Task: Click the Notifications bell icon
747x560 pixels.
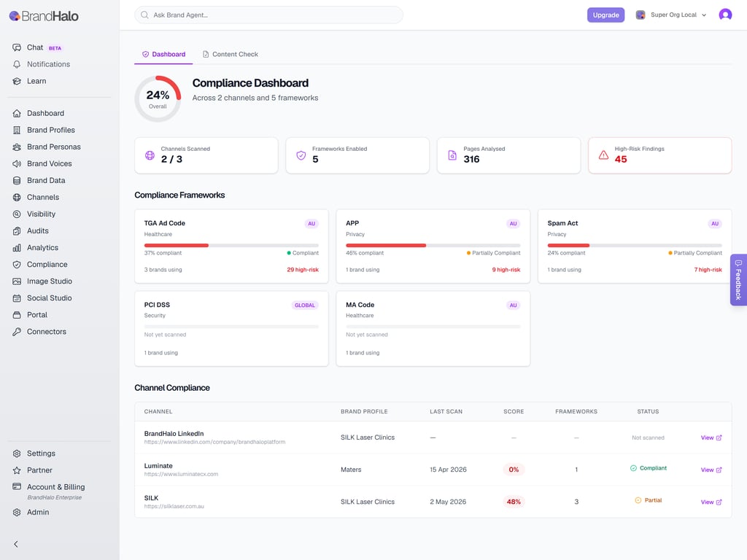Action: [17, 64]
